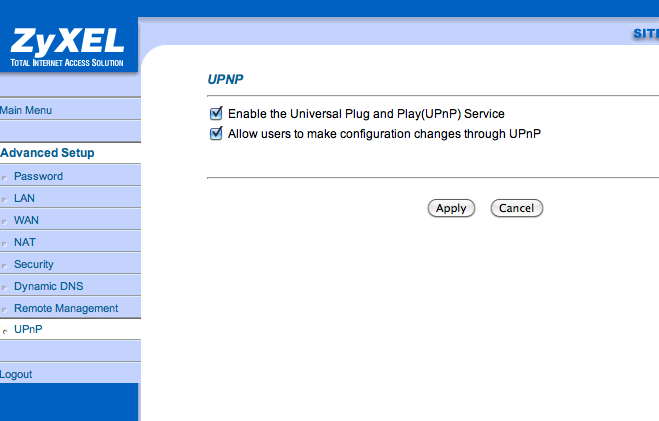Screen dimensions: 659x421
Task: Click the bullet icon beside Security
Action: click(4, 266)
